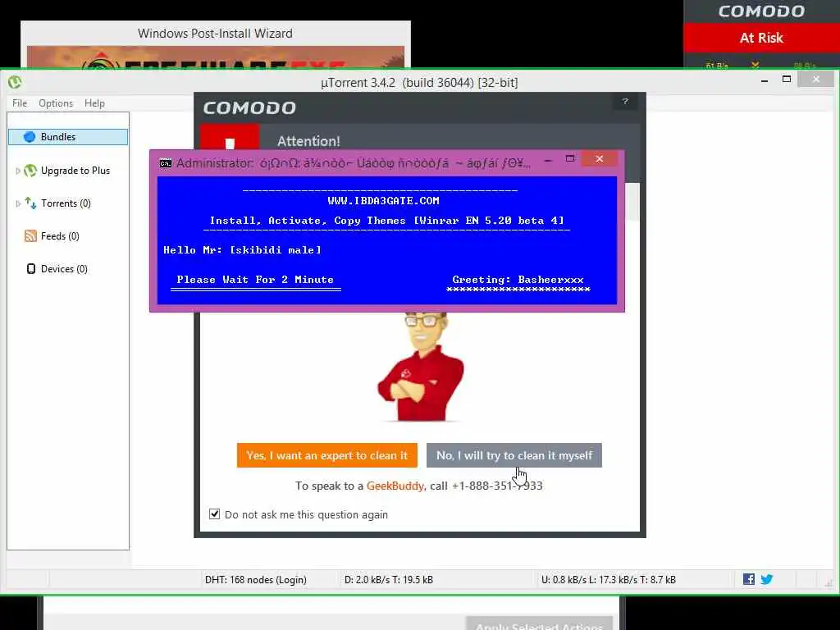Open the Comodo help question mark
The height and width of the screenshot is (630, 840).
(624, 101)
